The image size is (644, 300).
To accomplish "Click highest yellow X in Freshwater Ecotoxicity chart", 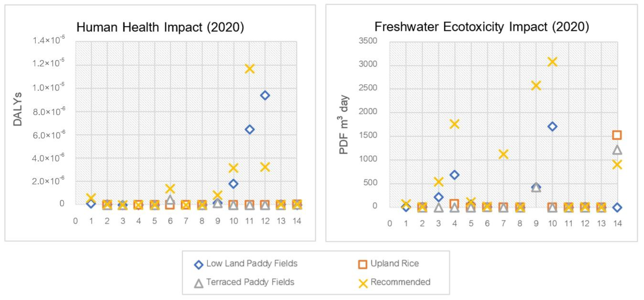I will click(552, 62).
